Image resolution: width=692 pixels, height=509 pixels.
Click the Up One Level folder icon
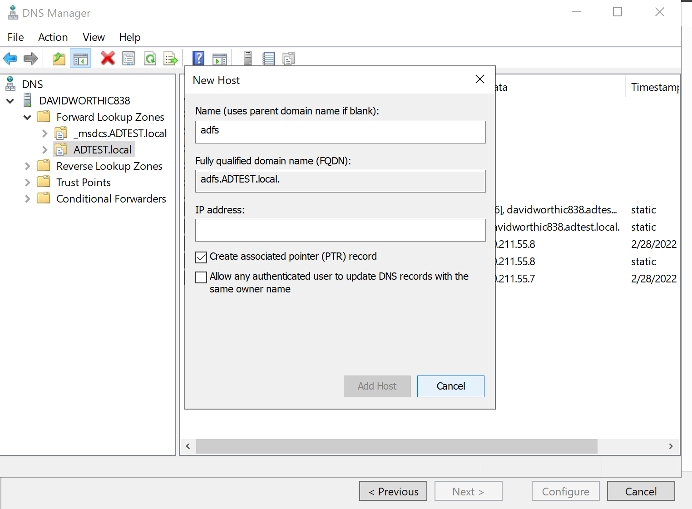click(x=59, y=59)
